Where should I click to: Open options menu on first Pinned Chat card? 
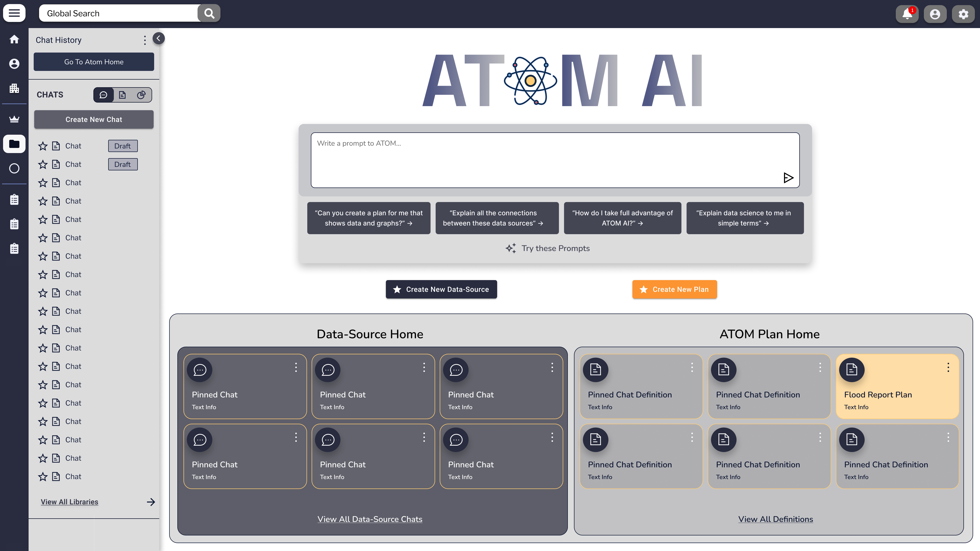pyautogui.click(x=296, y=367)
